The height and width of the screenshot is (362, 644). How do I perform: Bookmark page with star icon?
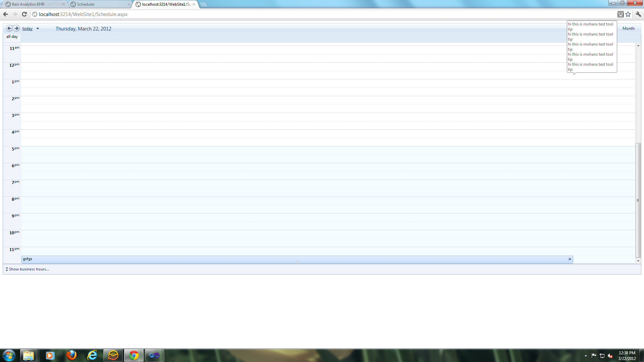point(628,14)
